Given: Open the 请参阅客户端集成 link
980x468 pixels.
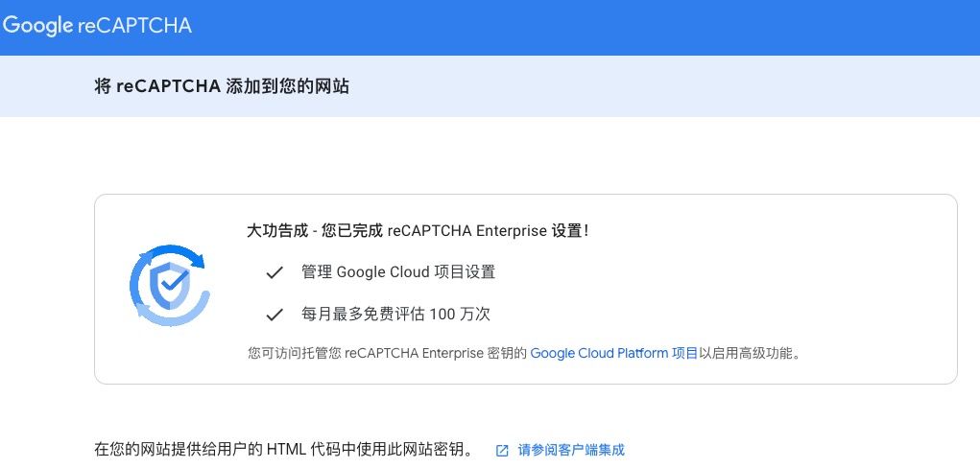Looking at the screenshot, I should click(x=571, y=450).
